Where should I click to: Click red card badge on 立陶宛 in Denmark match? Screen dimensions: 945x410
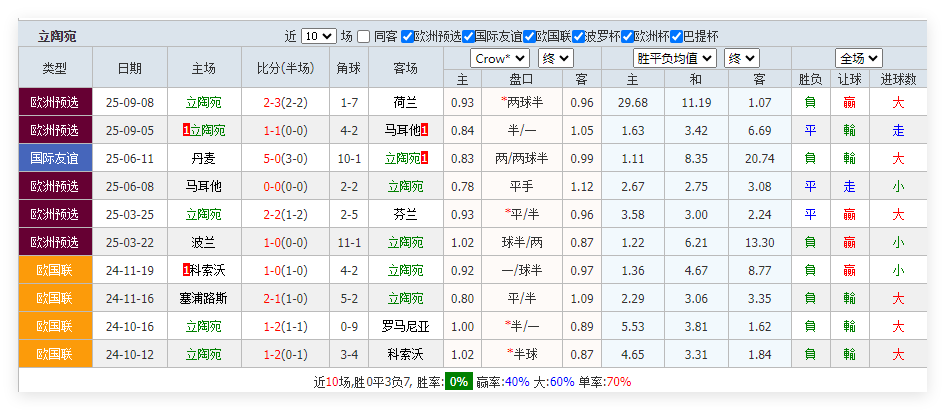pyautogui.click(x=425, y=158)
